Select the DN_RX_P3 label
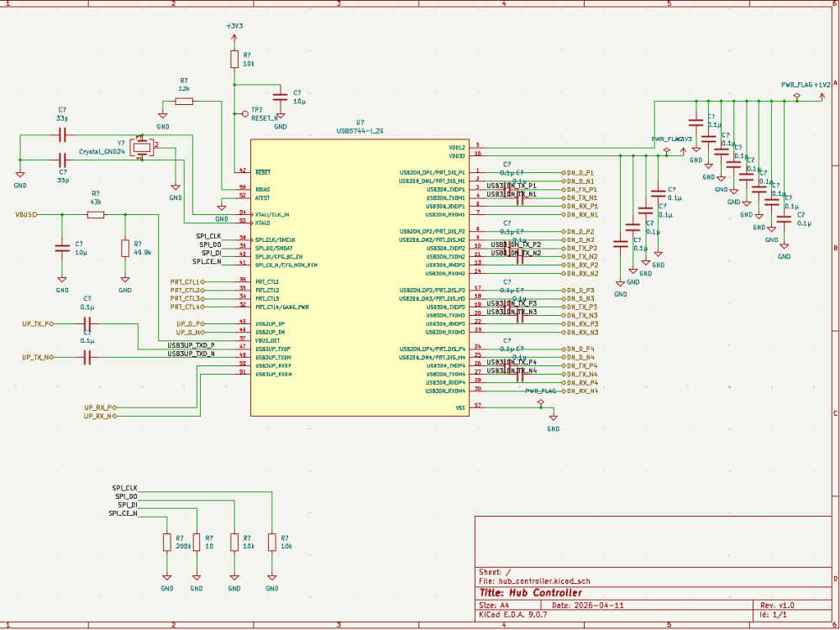 (580, 323)
